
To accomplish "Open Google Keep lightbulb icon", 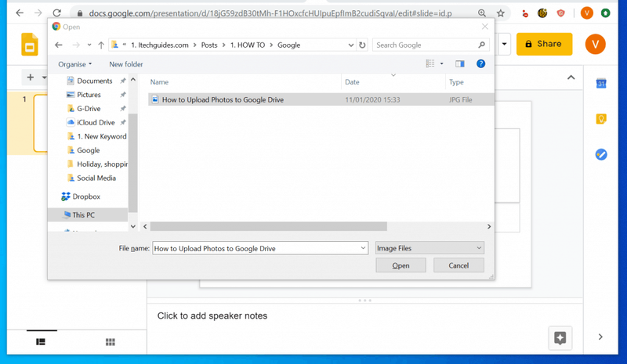I will (601, 119).
